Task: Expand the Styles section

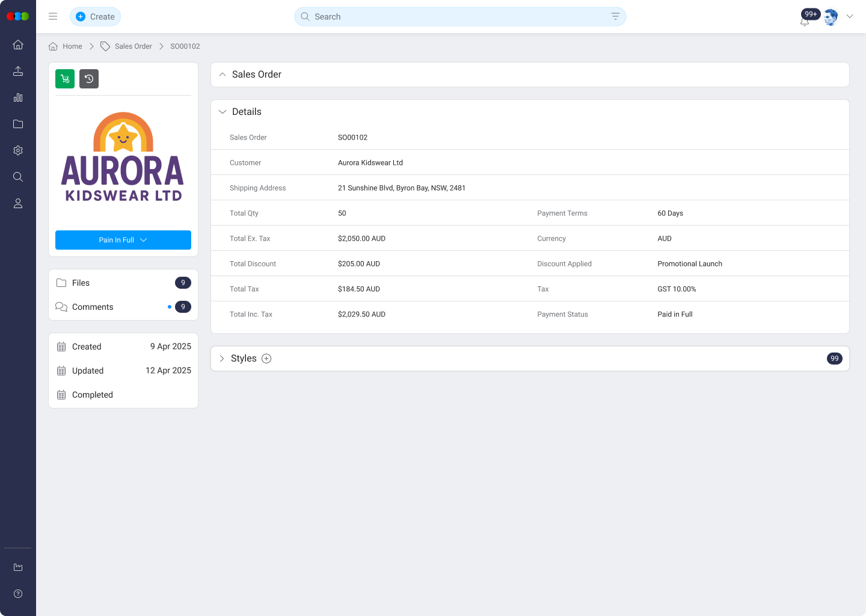Action: coord(222,359)
